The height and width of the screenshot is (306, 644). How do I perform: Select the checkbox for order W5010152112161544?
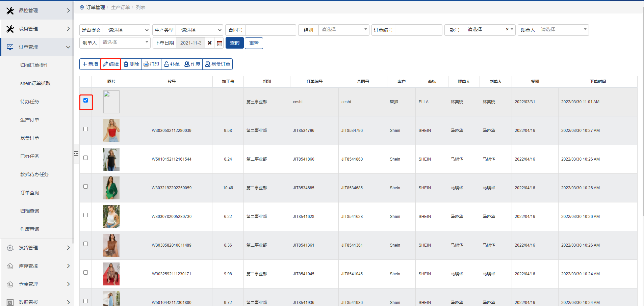85,158
